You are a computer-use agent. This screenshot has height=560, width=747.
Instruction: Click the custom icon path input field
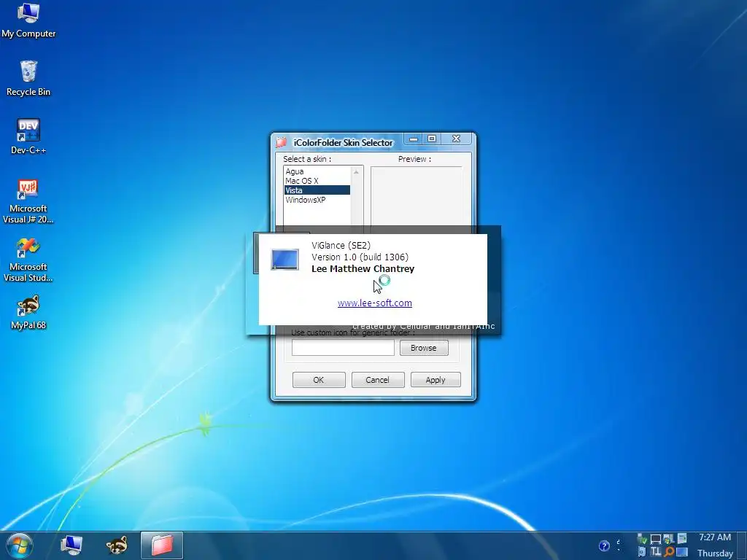(x=343, y=348)
